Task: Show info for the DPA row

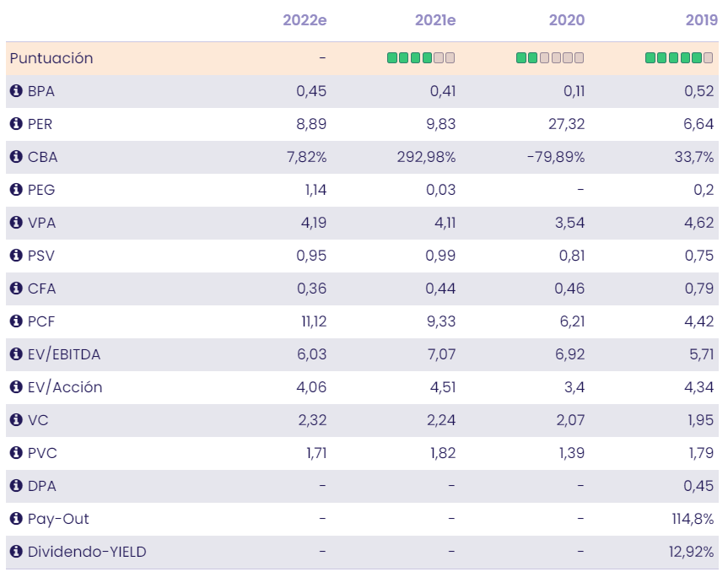Action: pyautogui.click(x=16, y=486)
